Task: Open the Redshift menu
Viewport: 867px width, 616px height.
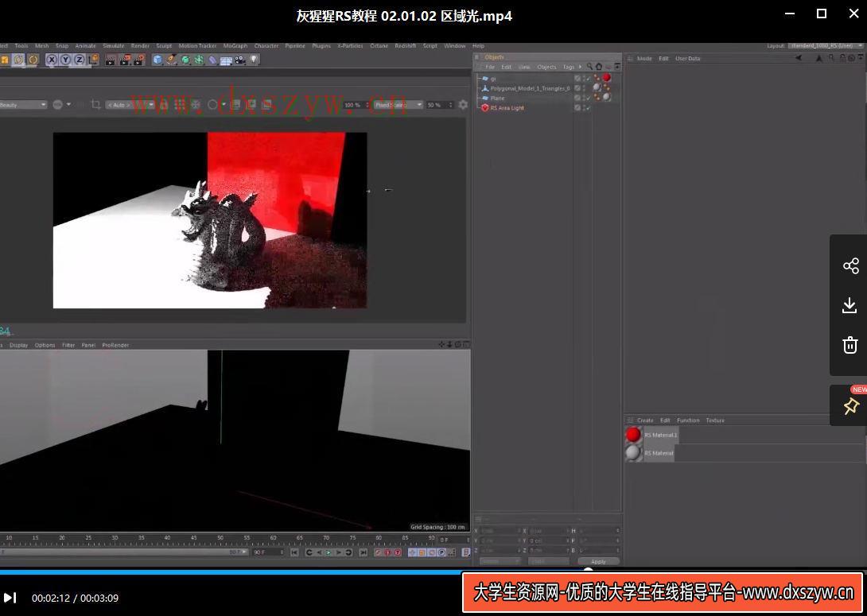Action: click(x=406, y=46)
